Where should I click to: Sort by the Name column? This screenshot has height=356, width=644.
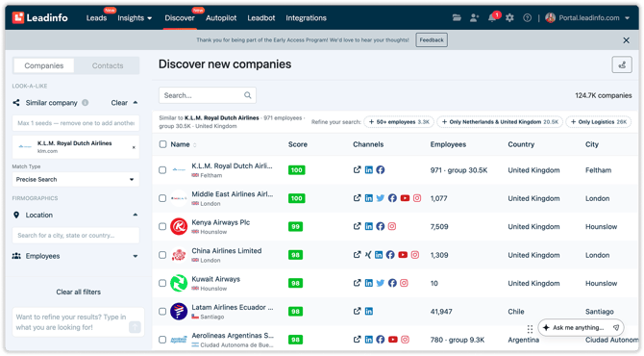(184, 144)
